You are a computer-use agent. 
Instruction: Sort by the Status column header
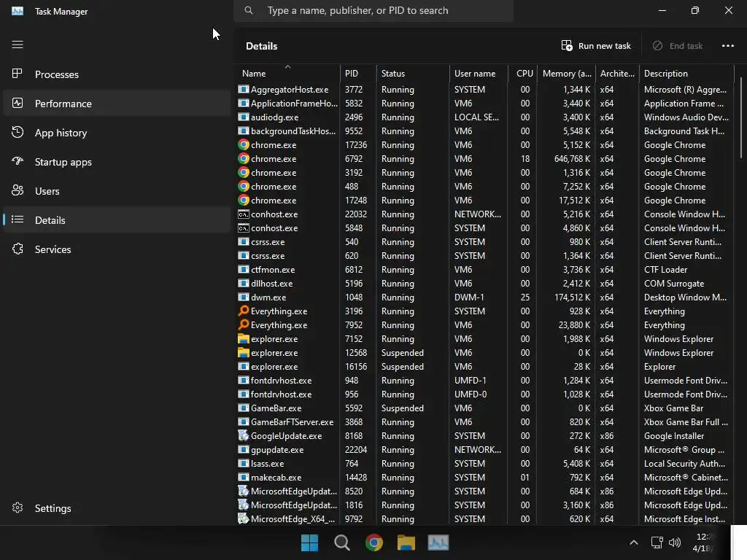413,74
